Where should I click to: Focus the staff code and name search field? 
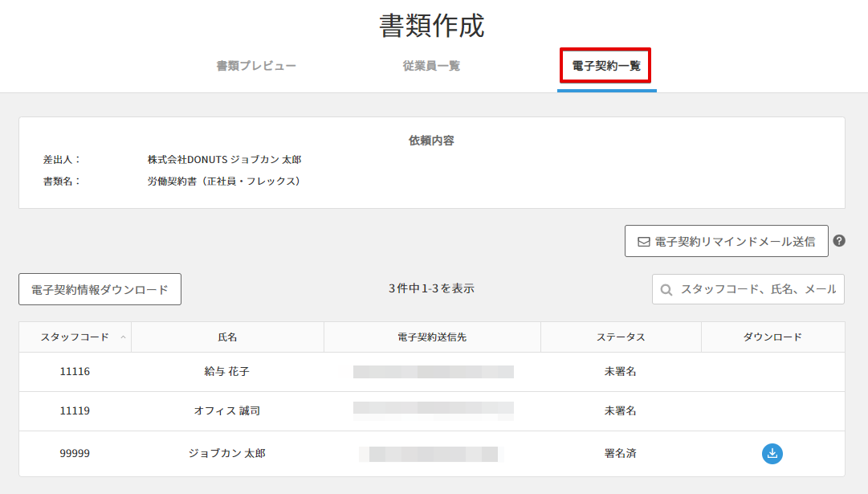(x=756, y=289)
